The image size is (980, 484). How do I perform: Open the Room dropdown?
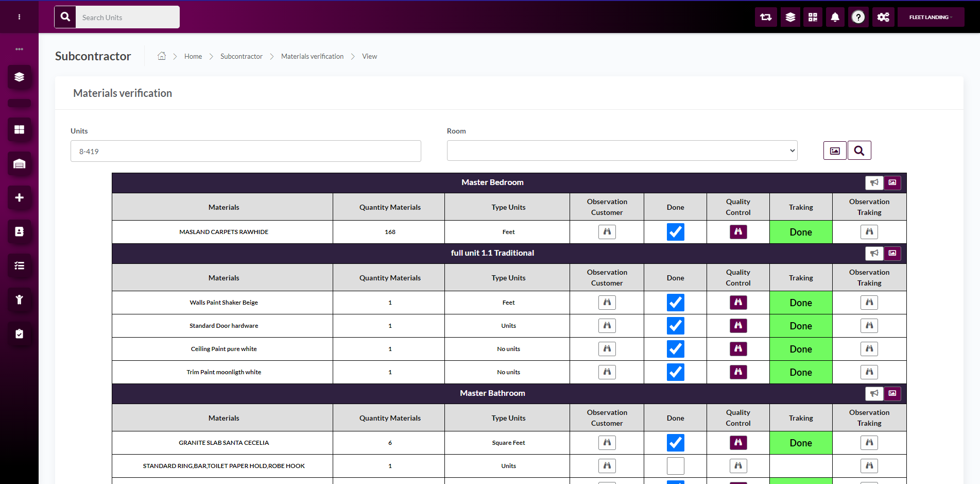622,151
